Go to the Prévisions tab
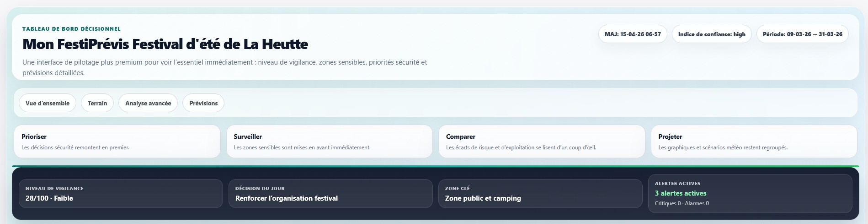Image resolution: width=868 pixels, height=224 pixels. click(x=203, y=103)
